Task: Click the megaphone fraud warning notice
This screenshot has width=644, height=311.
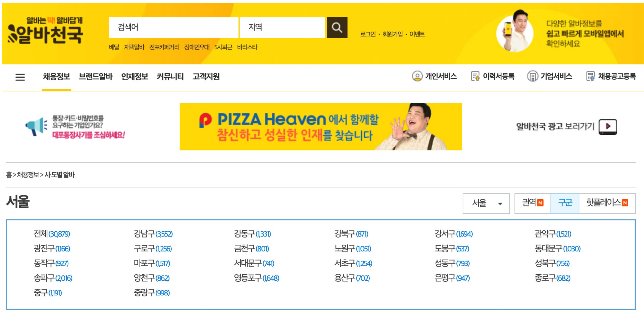Action: [75, 127]
